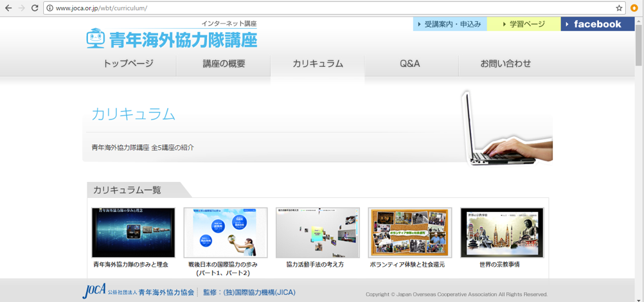Screen dimensions: 644x302
Task: Click the orange extension icon in toolbar
Action: coord(634,8)
